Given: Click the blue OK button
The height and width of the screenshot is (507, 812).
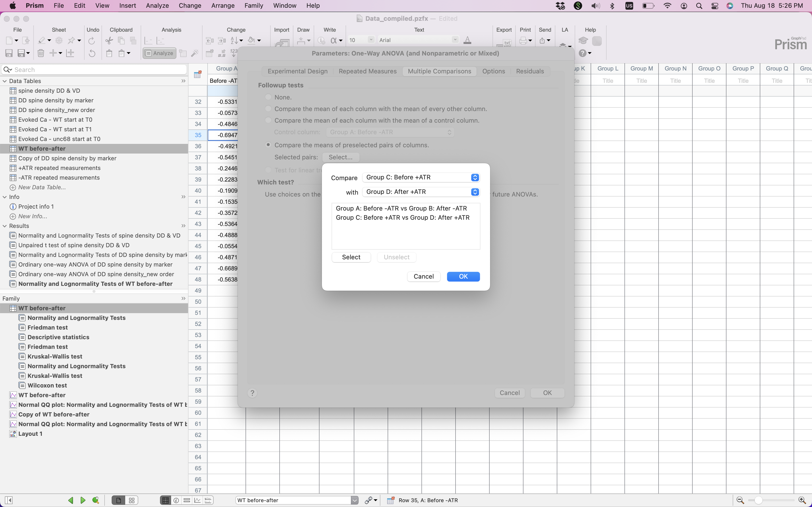Looking at the screenshot, I should pos(463,276).
